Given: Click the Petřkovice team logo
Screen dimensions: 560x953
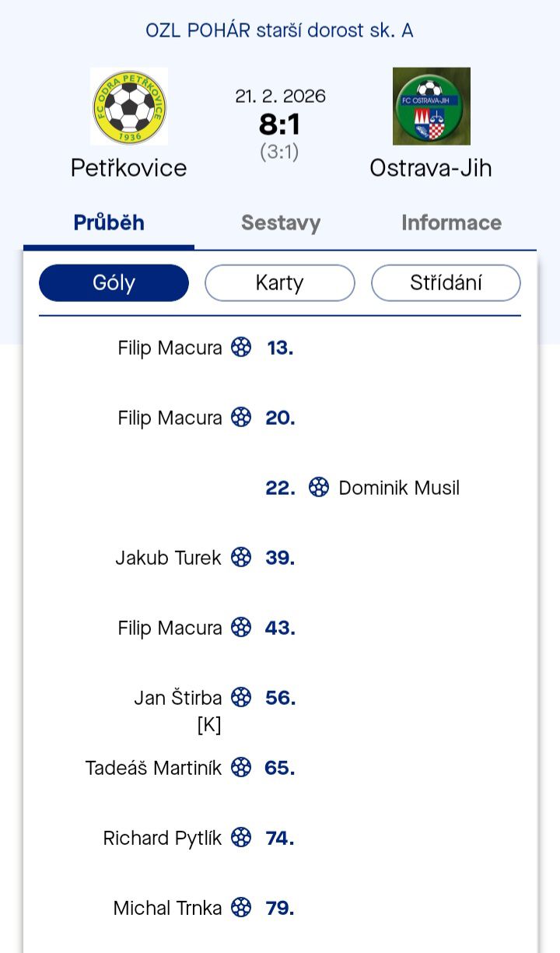Looking at the screenshot, I should pyautogui.click(x=129, y=107).
